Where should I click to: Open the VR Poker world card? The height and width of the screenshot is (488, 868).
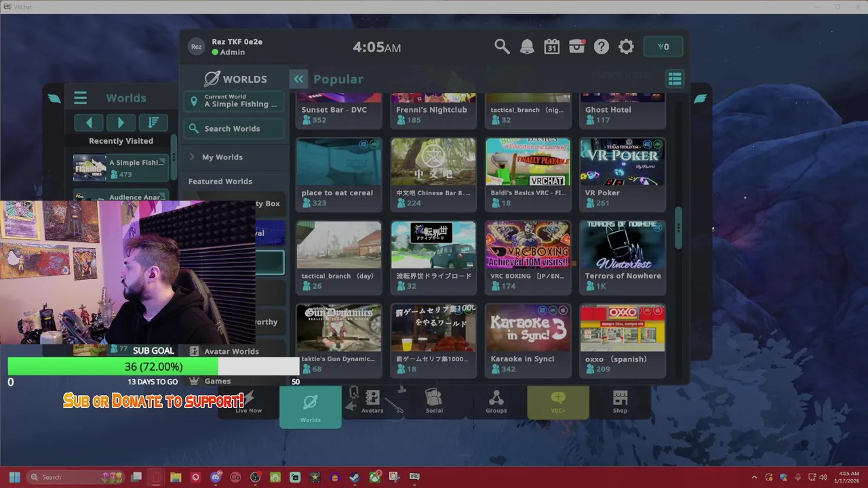pos(623,174)
